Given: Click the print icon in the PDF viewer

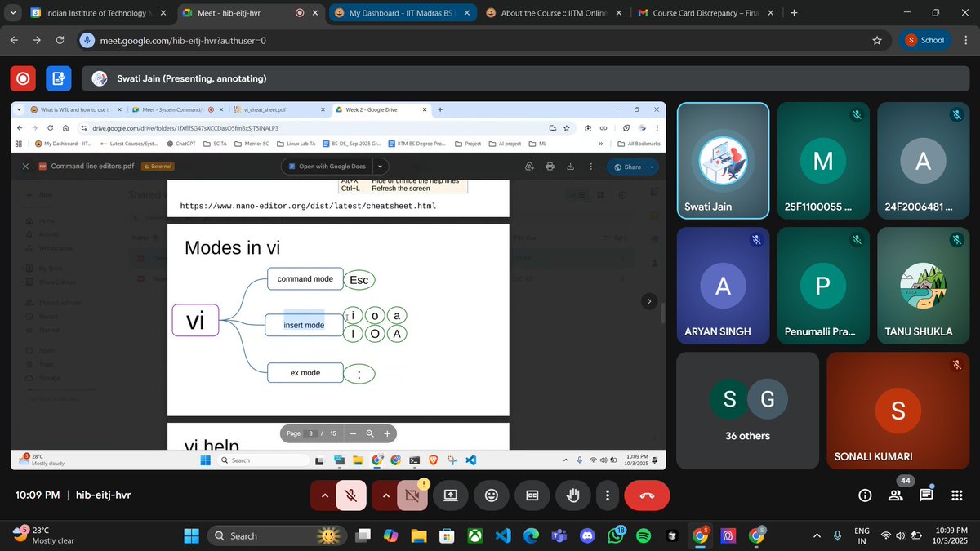Looking at the screenshot, I should (x=550, y=166).
